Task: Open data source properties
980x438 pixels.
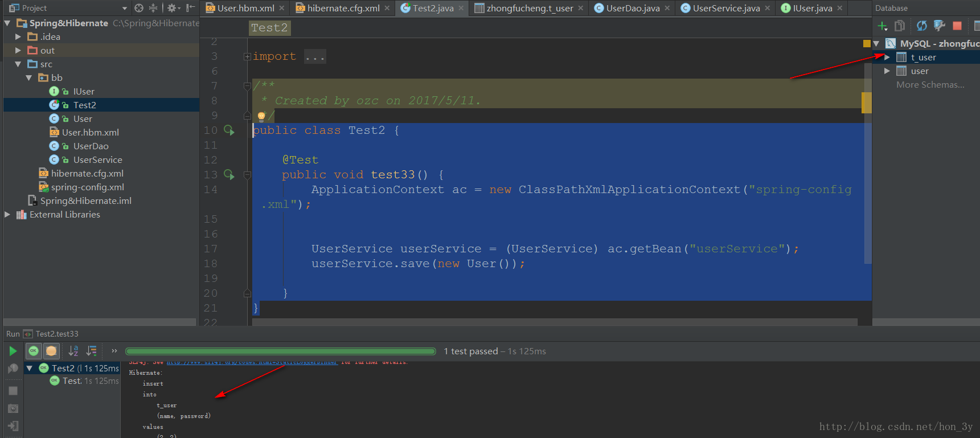Action: click(x=940, y=26)
